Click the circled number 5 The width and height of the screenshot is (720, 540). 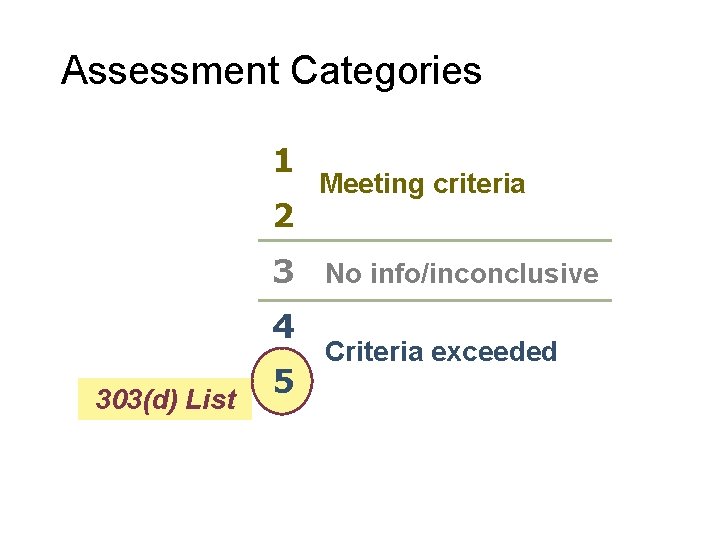click(x=283, y=382)
